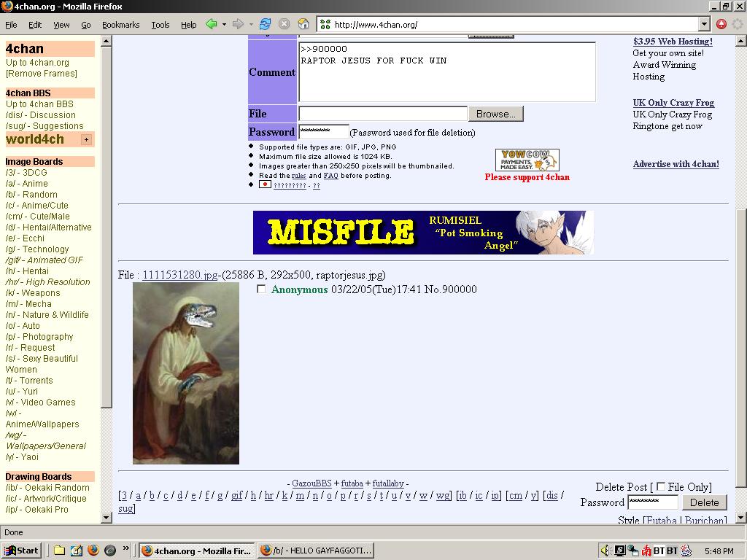Open the UK Only Crazy Frog link
Viewport: 747px width, 560px height.
click(x=673, y=102)
